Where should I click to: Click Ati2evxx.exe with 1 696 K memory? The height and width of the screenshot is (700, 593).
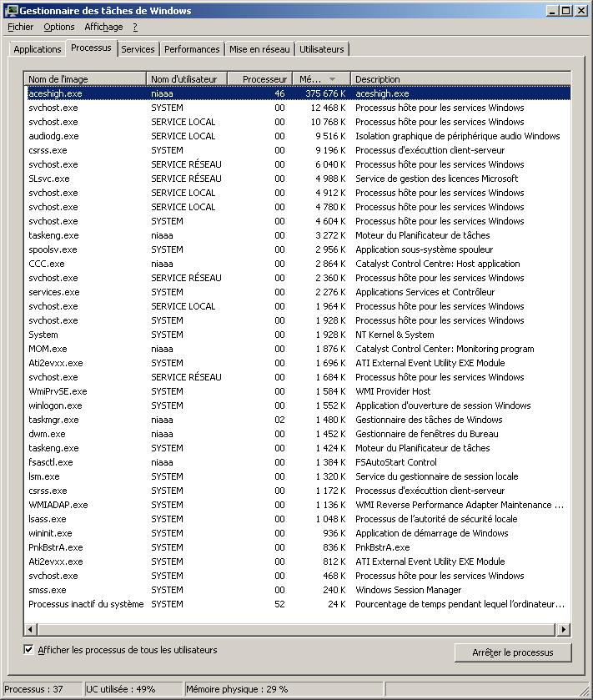297,363
